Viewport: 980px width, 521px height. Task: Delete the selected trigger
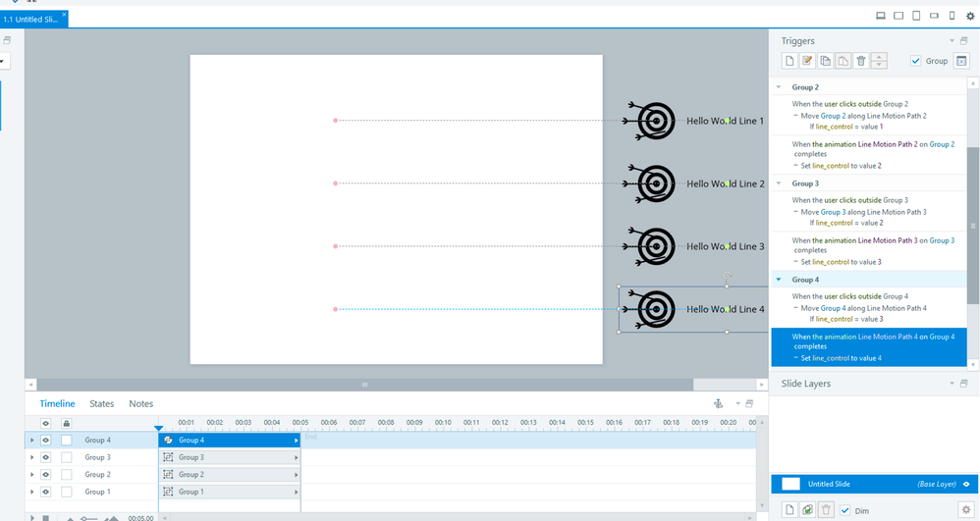tap(860, 61)
